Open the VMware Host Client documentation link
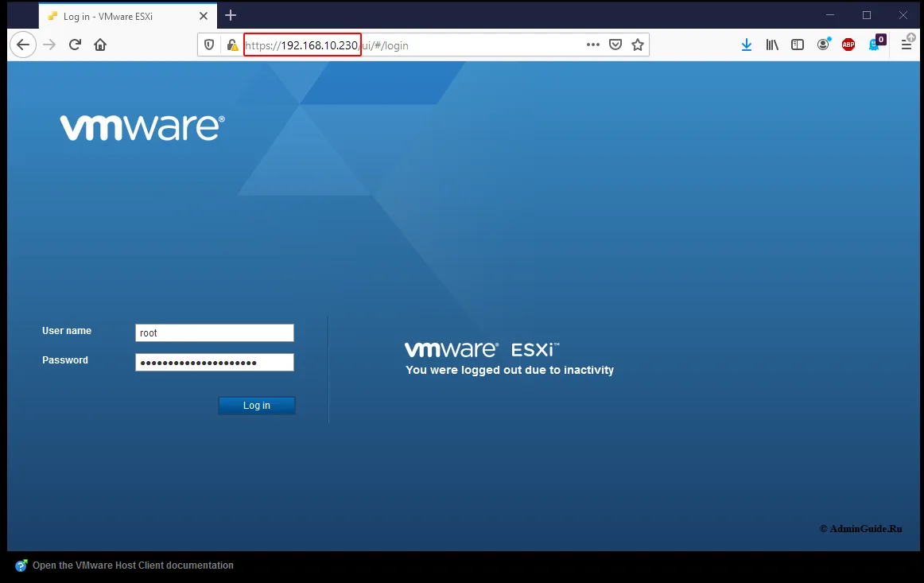This screenshot has height=583, width=924. click(x=133, y=566)
